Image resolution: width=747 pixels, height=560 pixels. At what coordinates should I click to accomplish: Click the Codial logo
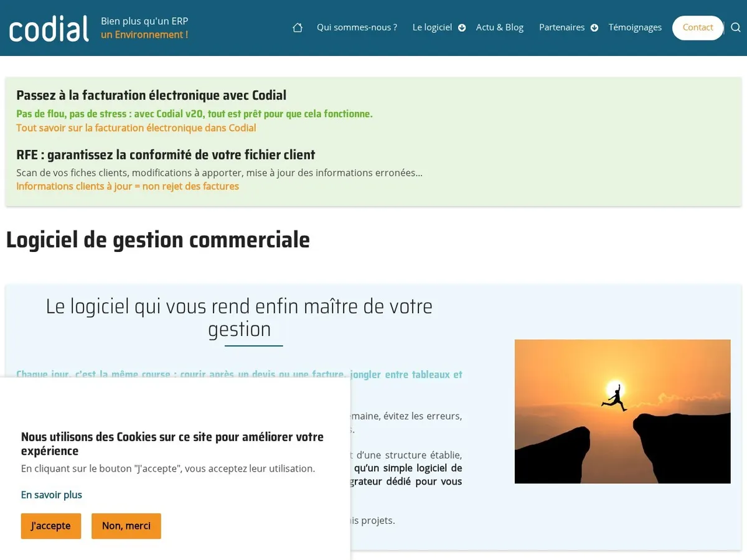[x=49, y=29]
